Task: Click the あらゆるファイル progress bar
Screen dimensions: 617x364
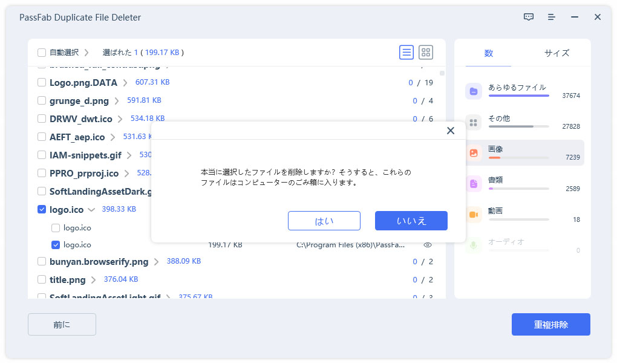Action: 518,96
